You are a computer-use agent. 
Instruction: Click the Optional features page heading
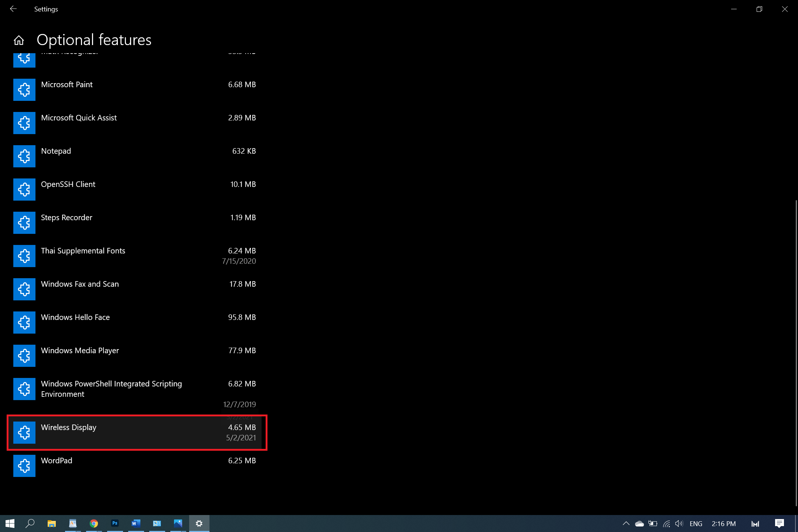pos(94,40)
